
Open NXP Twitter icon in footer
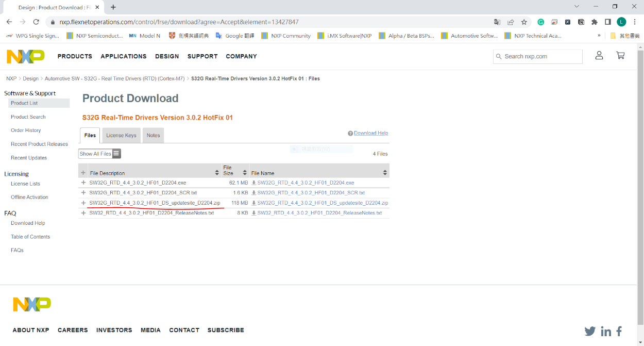(x=590, y=331)
